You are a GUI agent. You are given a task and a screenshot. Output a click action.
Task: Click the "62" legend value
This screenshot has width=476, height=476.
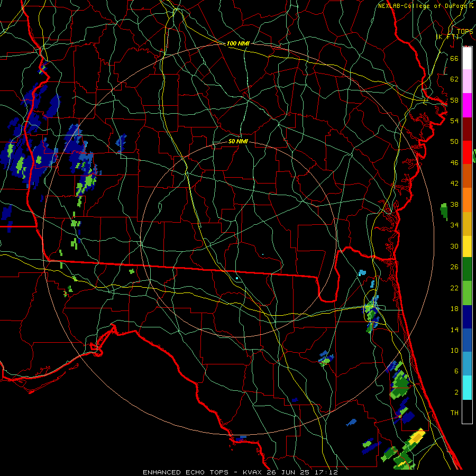454,79
